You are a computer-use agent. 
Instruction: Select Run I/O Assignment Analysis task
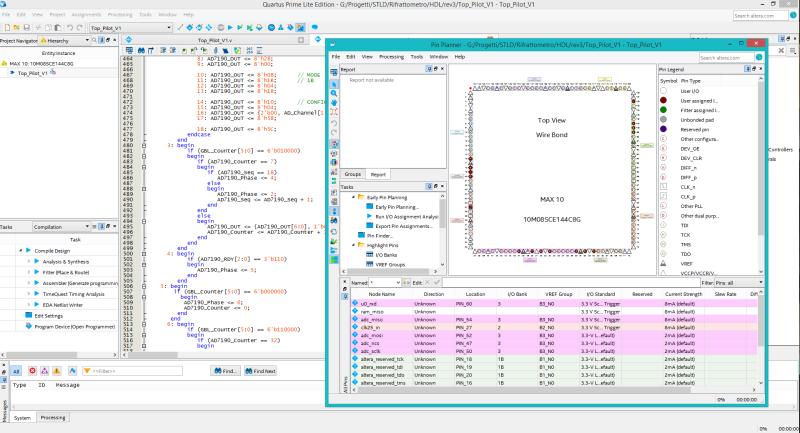407,217
